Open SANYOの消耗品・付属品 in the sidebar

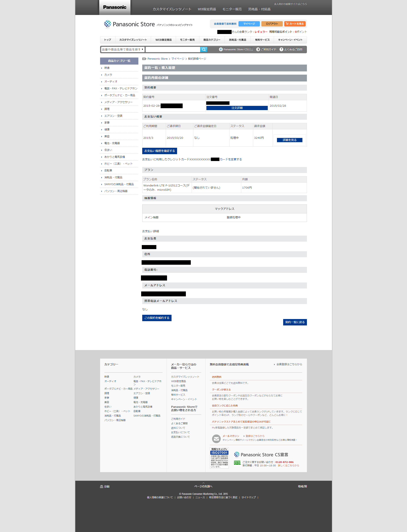click(119, 184)
